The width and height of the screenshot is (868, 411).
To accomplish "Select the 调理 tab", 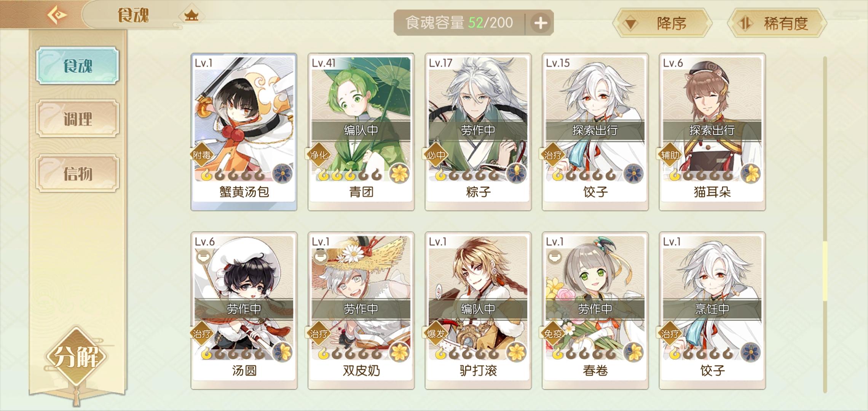I will pos(78,119).
